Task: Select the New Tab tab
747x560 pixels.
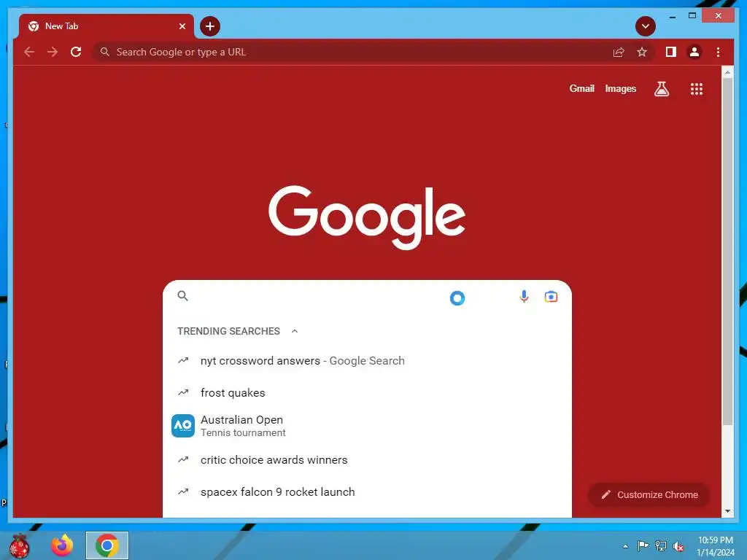Action: [107, 26]
